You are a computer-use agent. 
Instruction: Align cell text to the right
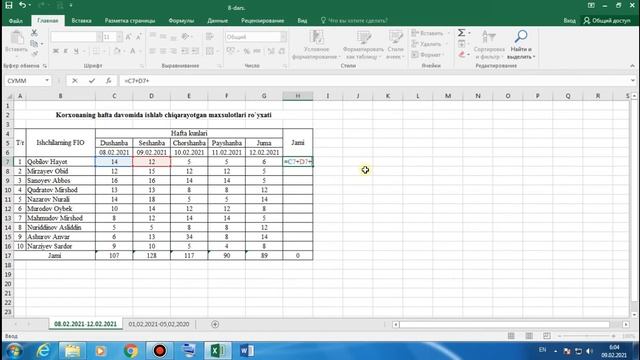click(173, 51)
